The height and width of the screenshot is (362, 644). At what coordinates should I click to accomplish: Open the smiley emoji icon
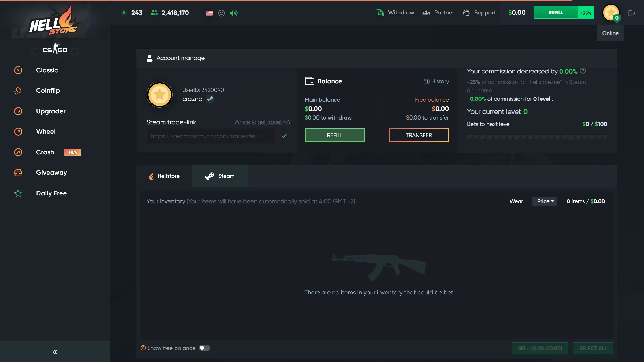tap(221, 13)
